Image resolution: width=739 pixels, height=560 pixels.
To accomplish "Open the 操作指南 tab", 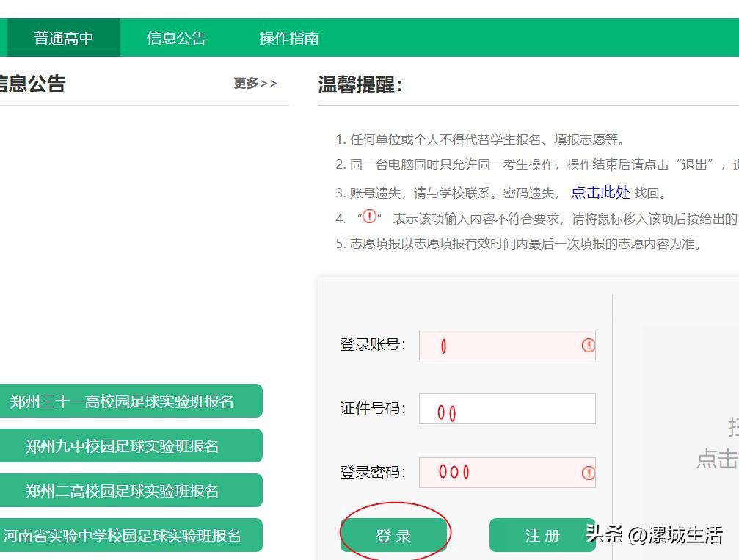I will [289, 38].
